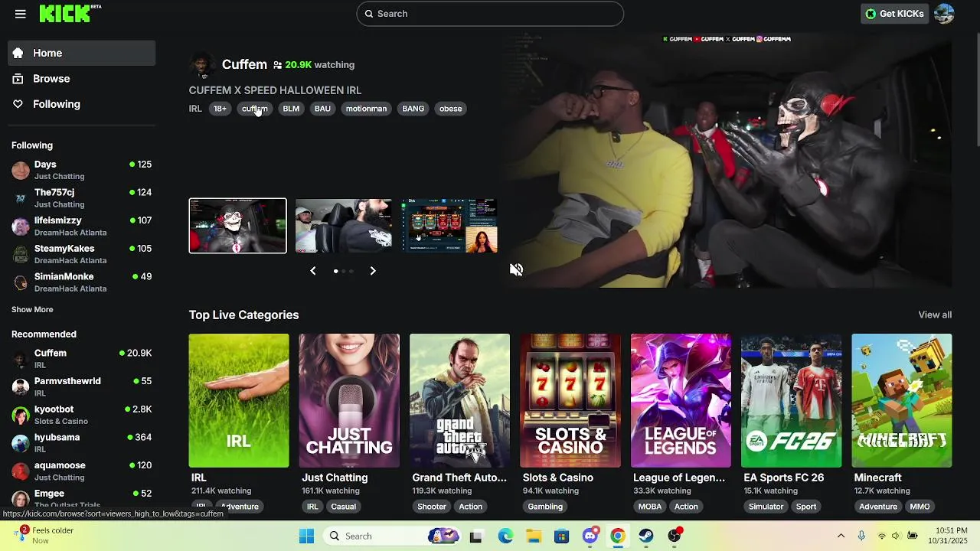Click the search magnifier icon

tap(369, 14)
